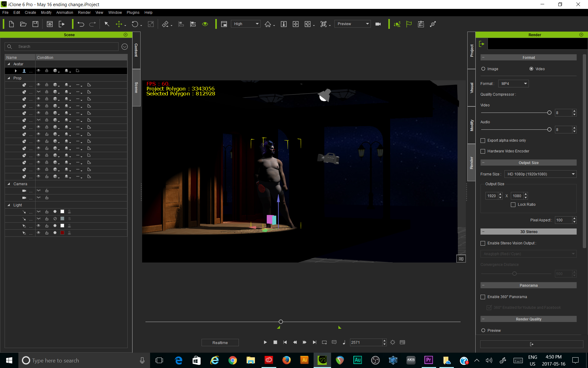This screenshot has width=588, height=368.
Task: Enable 360° Panorama checkbox
Action: [x=483, y=297]
